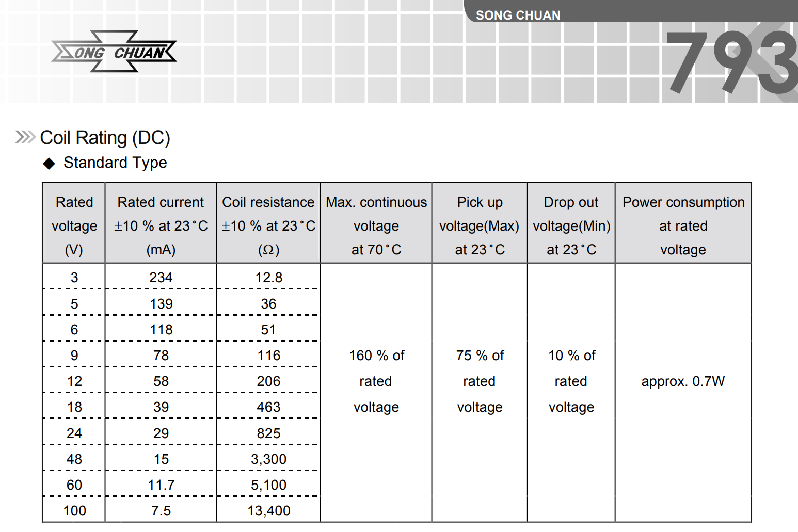Click the 'Power consumption' column header
The height and width of the screenshot is (532, 798).
coord(683,223)
